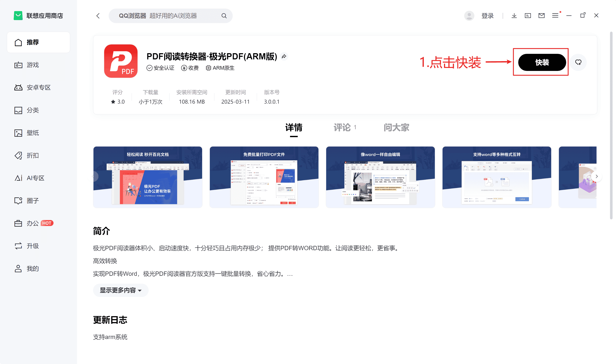Image resolution: width=616 pixels, height=364 pixels.
Task: Click the inbox tray icon beside 分类
Action: pyautogui.click(x=18, y=110)
